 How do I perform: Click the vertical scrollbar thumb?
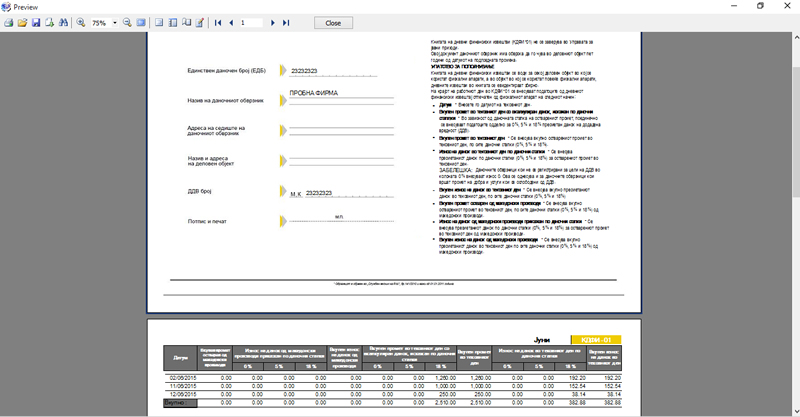pyautogui.click(x=796, y=131)
